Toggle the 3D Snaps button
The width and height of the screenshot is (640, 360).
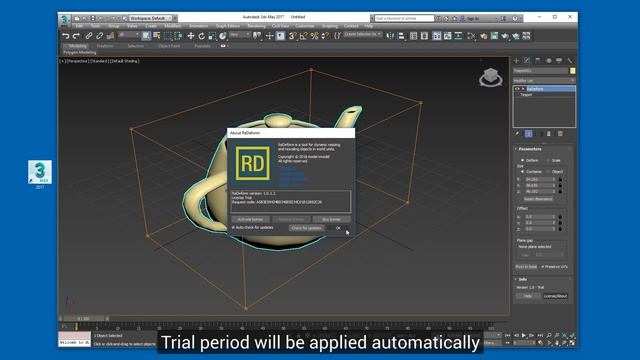click(292, 36)
